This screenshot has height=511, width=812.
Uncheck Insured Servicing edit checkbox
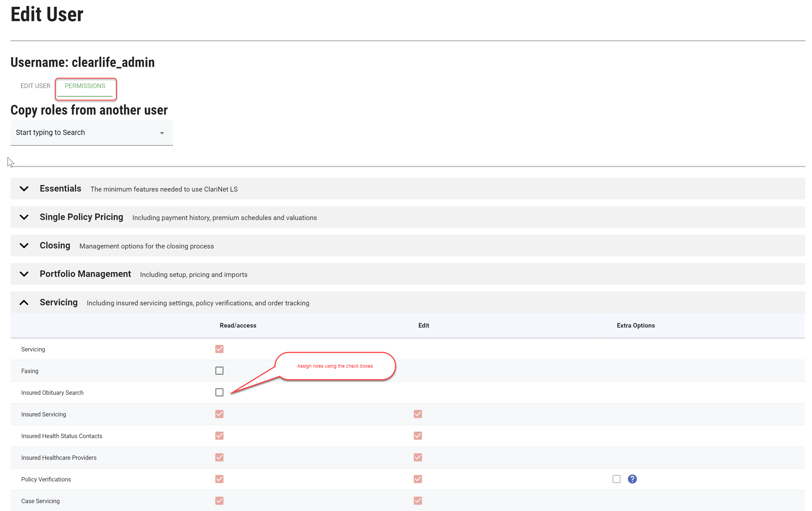pyautogui.click(x=418, y=414)
